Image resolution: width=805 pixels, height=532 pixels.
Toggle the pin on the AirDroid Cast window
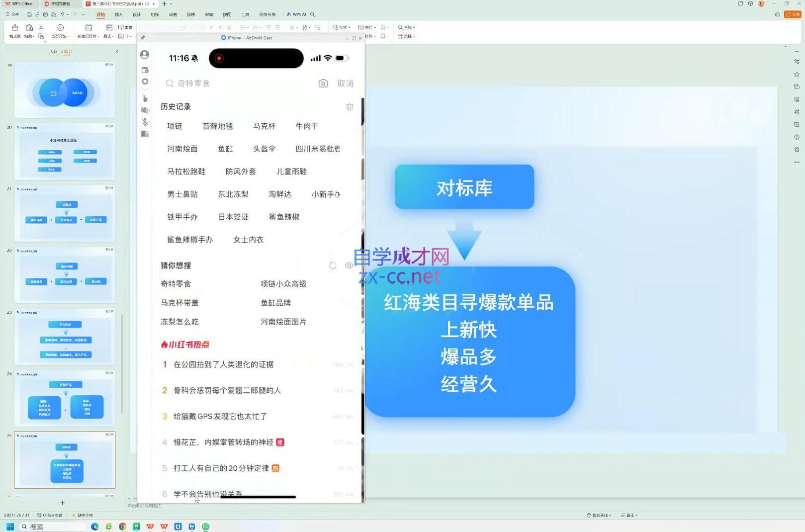tap(143, 37)
